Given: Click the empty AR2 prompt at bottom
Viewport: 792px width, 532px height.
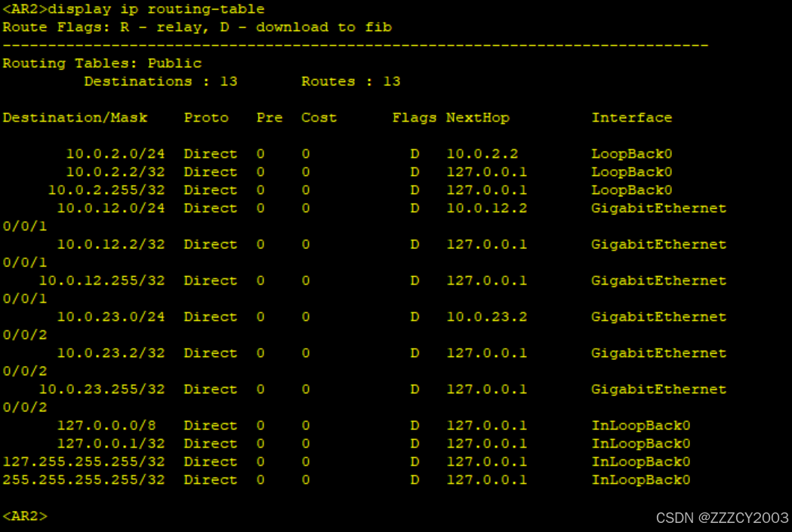Looking at the screenshot, I should [x=25, y=516].
